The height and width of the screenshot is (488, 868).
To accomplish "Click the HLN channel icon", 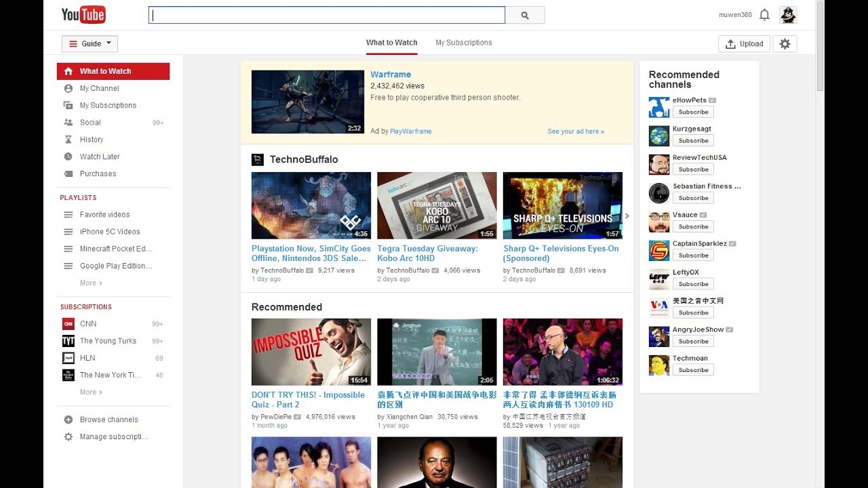I will 68,358.
